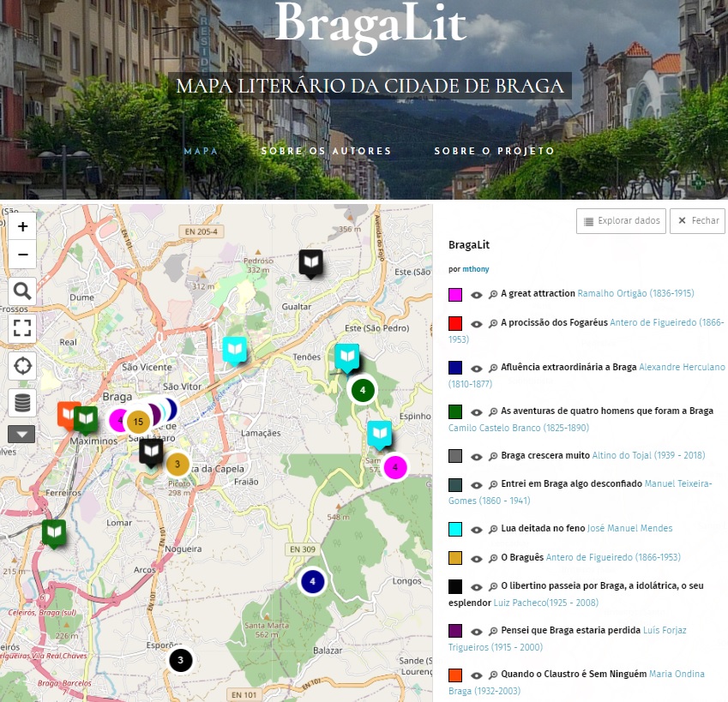
Task: Open the map search magnifier tool
Action: point(22,291)
